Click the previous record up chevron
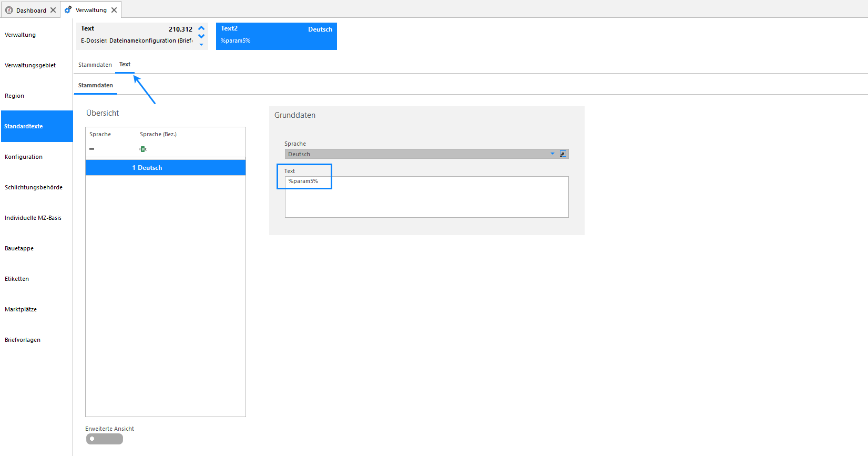Screen dimensions: 868x456 tap(201, 28)
